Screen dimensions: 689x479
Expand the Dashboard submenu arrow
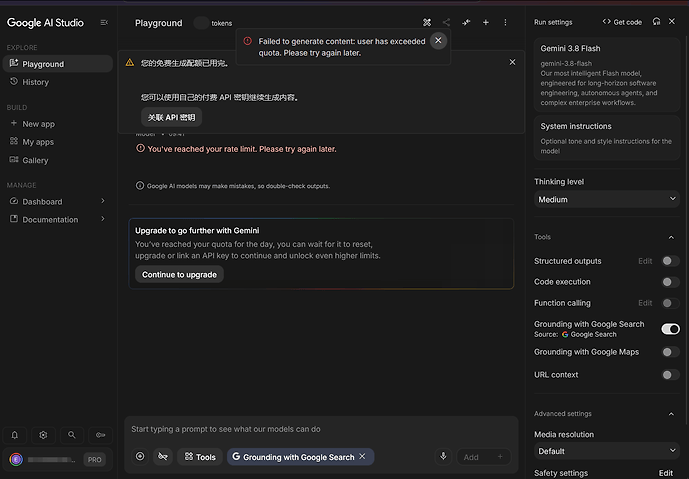point(103,201)
